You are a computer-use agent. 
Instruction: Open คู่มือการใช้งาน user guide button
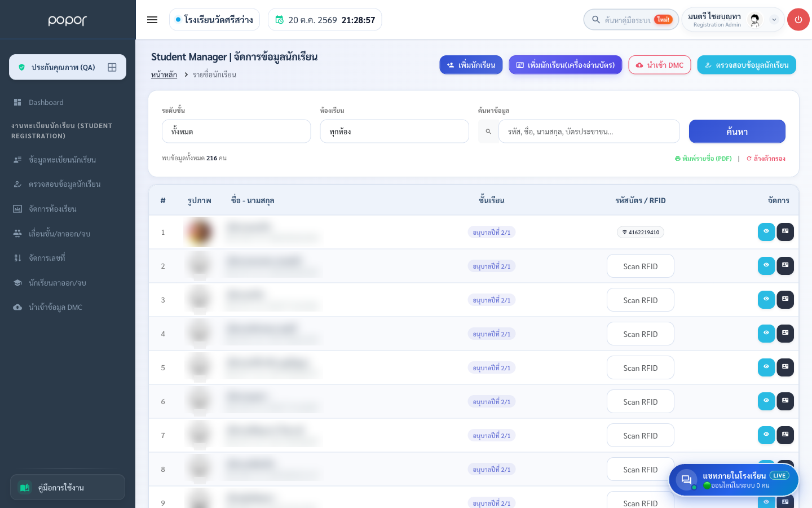68,487
